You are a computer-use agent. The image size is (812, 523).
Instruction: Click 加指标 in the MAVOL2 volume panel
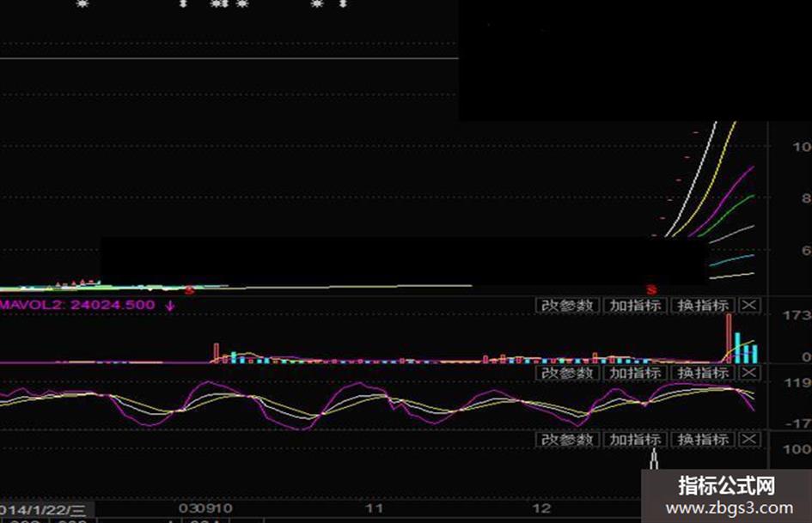click(635, 306)
